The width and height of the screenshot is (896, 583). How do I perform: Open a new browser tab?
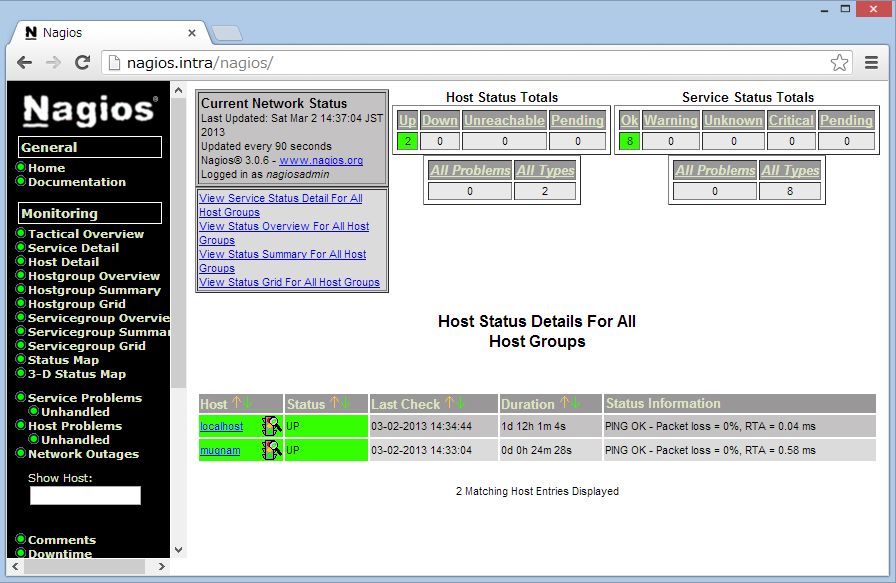(x=227, y=33)
